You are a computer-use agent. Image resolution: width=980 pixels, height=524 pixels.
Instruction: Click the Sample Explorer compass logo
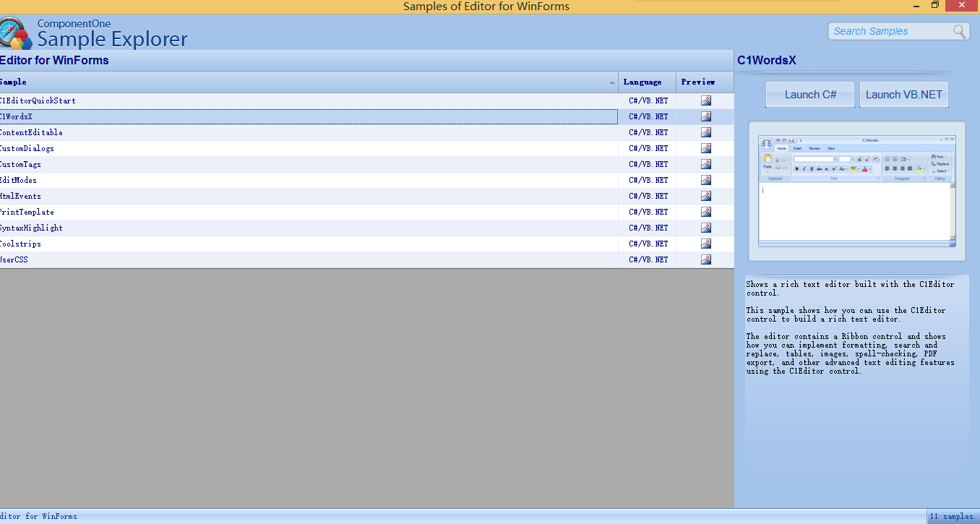15,33
